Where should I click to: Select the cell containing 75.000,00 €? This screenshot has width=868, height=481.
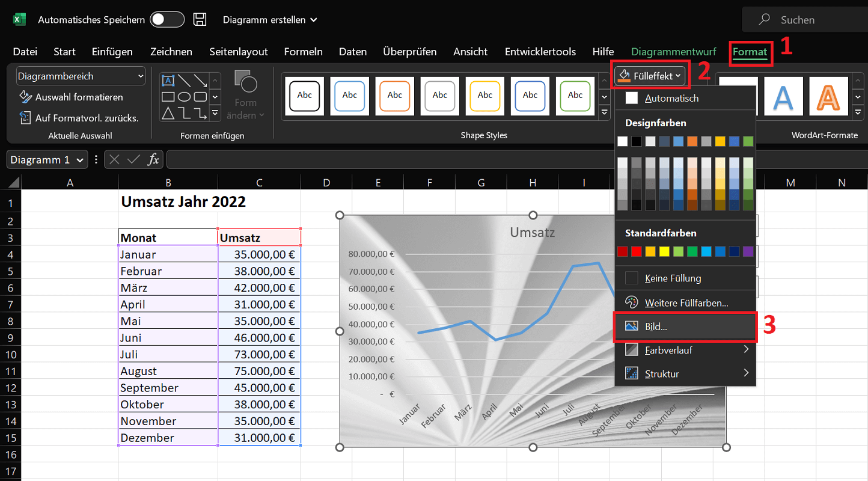[x=259, y=371]
